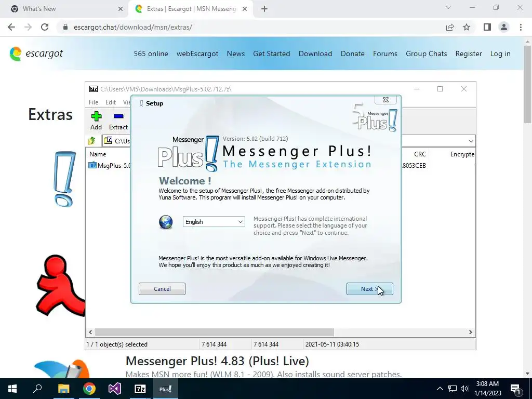532x399 pixels.
Task: Click the Messenger Plus exclamation image
Action: point(64,179)
